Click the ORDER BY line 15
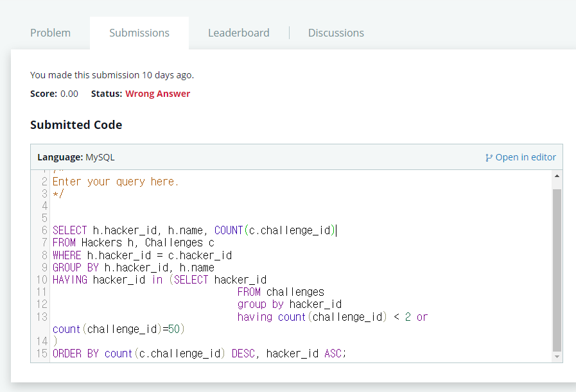Image resolution: width=576 pixels, height=392 pixels. coord(199,354)
